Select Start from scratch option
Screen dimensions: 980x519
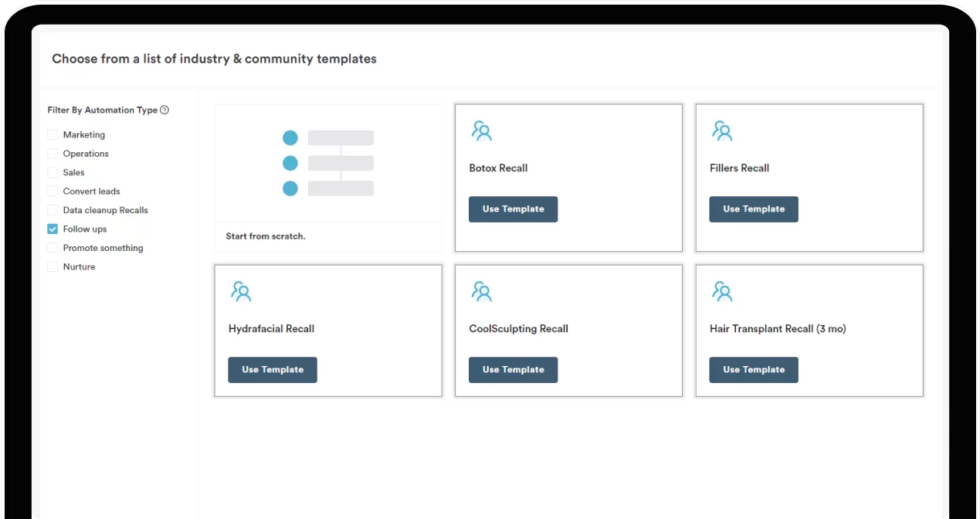(x=266, y=236)
